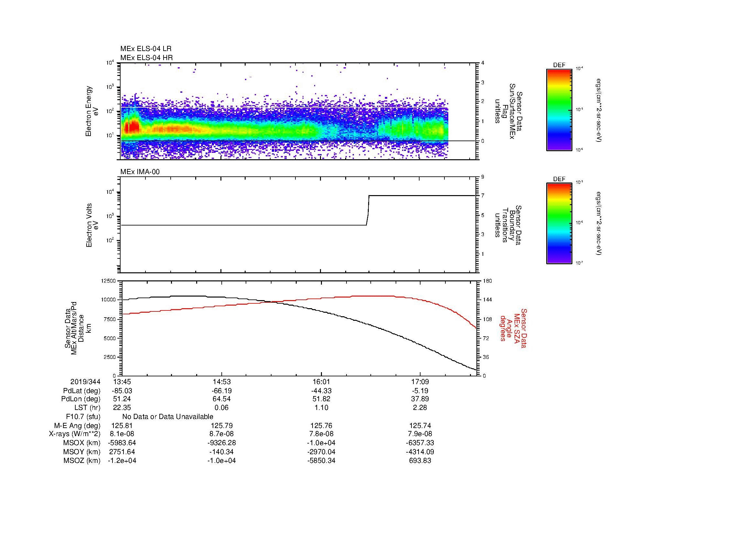
Task: Click PdLat value '-85.03'
Action: (122, 391)
